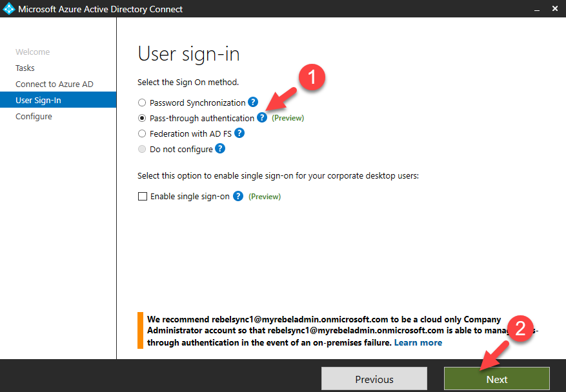Click the Next button
This screenshot has width=566, height=392.
[497, 378]
